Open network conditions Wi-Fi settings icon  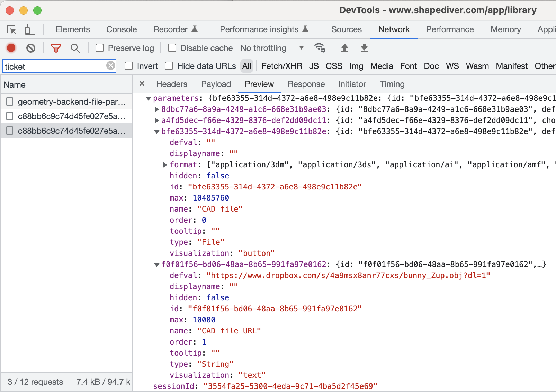click(x=319, y=48)
